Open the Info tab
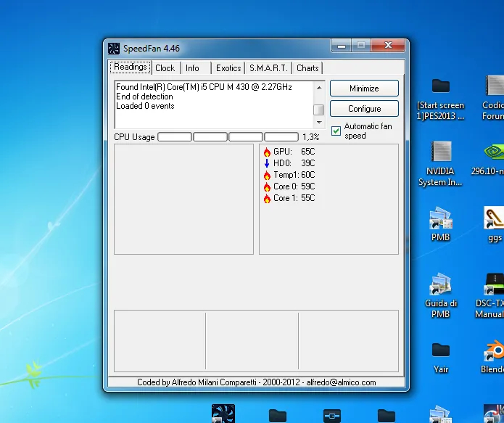 [x=192, y=68]
